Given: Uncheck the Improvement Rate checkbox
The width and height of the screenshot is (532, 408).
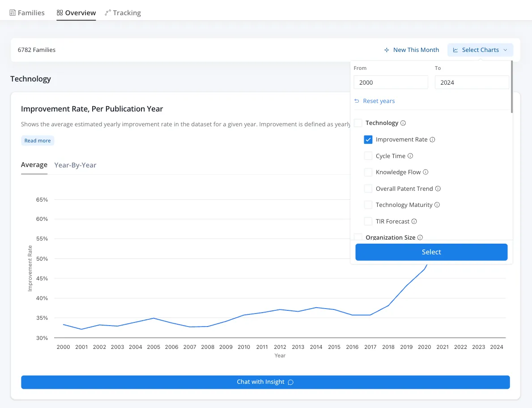Looking at the screenshot, I should (x=368, y=140).
